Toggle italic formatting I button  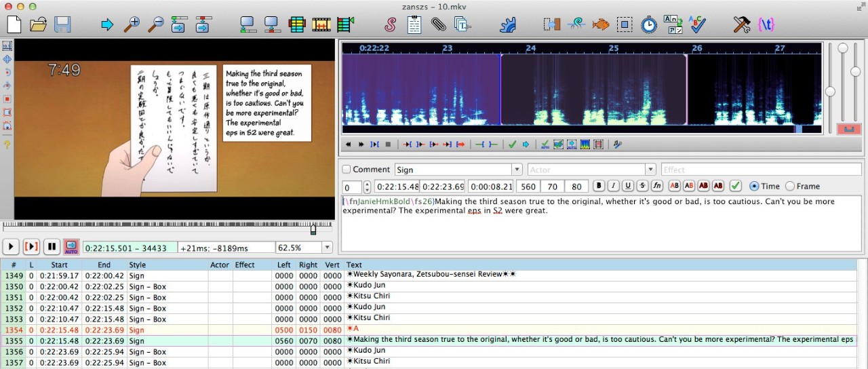click(613, 186)
